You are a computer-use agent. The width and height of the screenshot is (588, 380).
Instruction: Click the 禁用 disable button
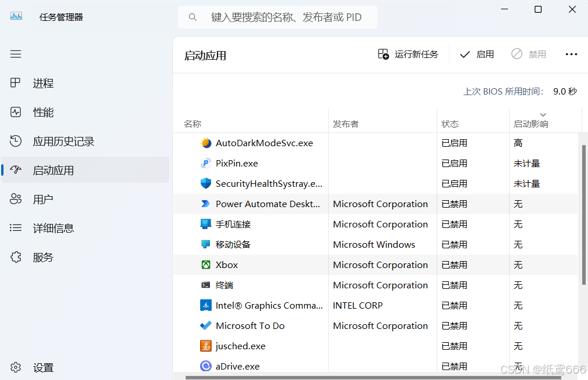coord(529,54)
